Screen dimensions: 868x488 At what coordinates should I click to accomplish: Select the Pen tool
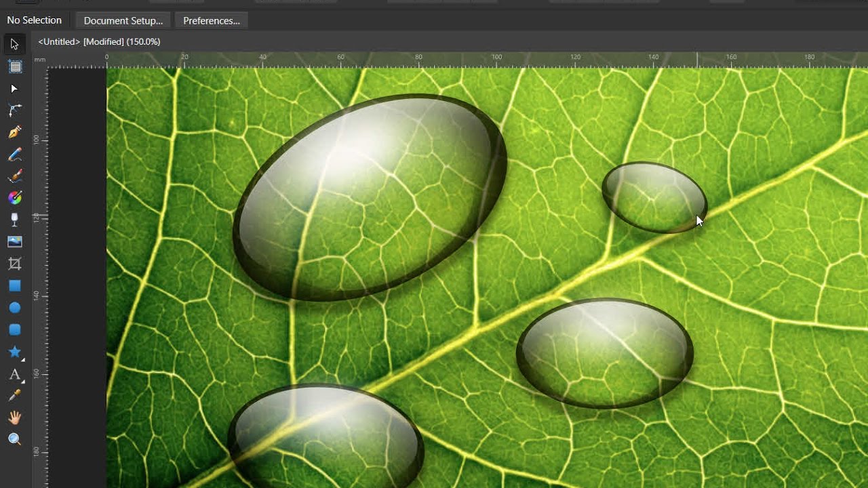(14, 132)
